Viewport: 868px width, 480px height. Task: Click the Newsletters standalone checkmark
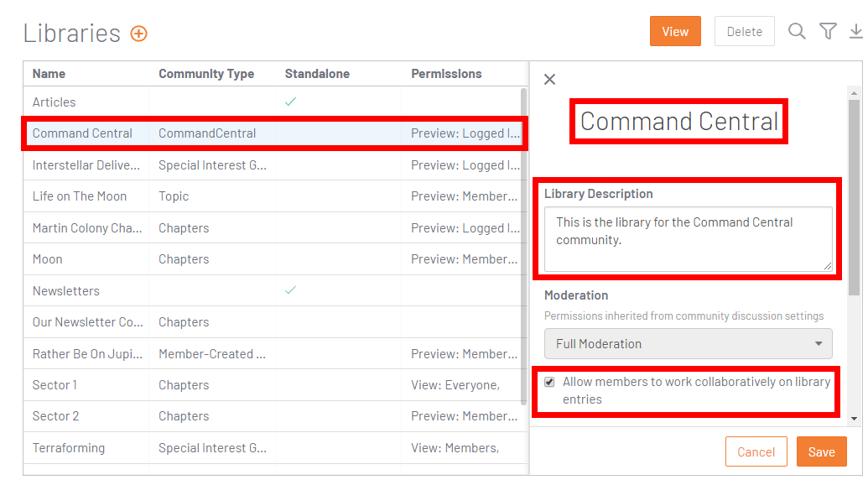(x=291, y=290)
